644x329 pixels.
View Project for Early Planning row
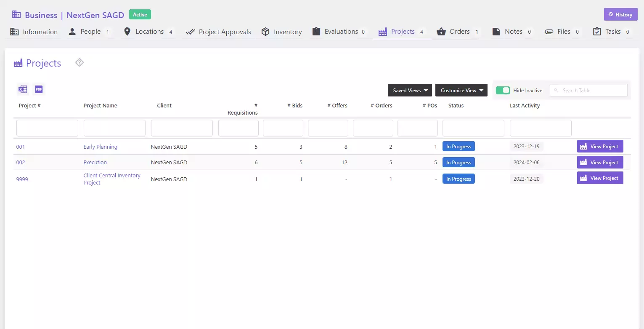coord(600,146)
